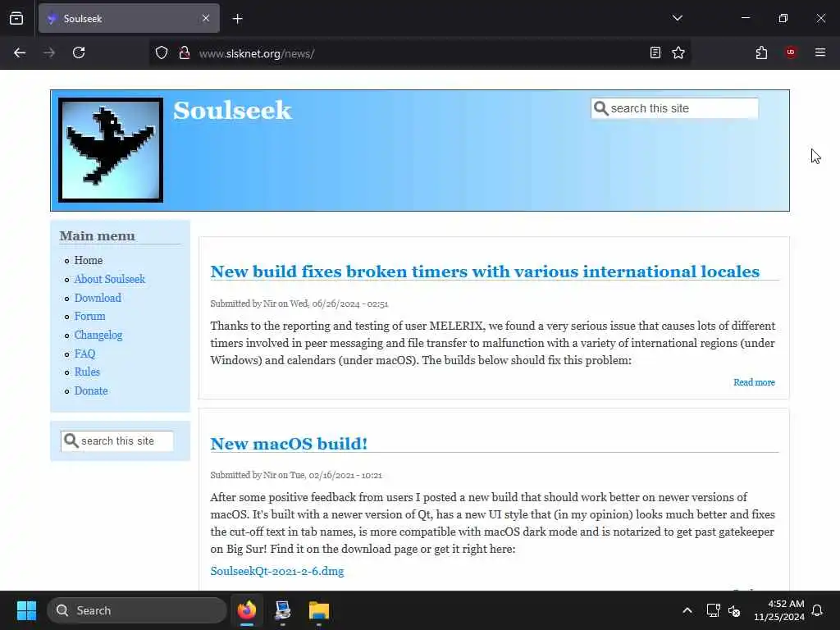Click the text Submitted by Nir on Tue, 02/16/2021
This screenshot has width=840, height=630.
click(x=296, y=475)
